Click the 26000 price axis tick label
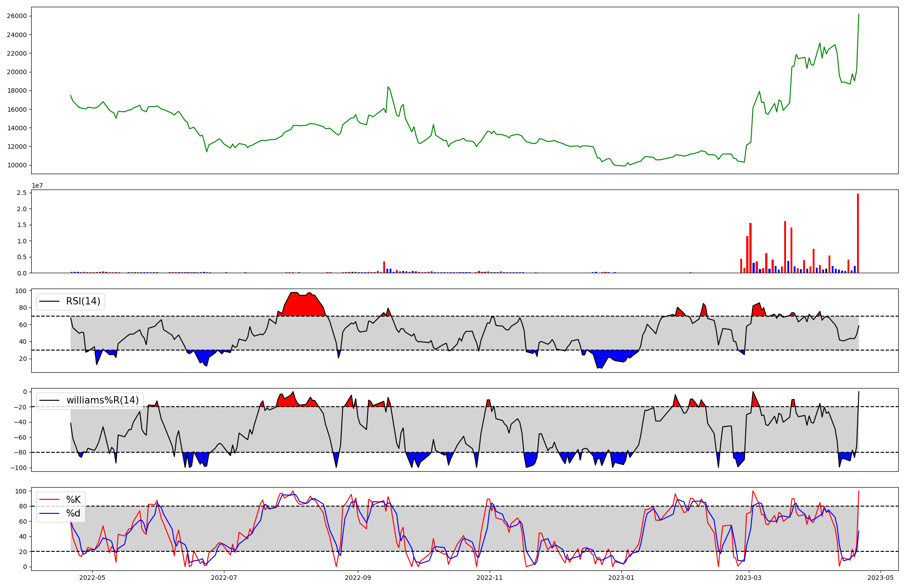Viewport: 905px width, 588px height. 17,16
